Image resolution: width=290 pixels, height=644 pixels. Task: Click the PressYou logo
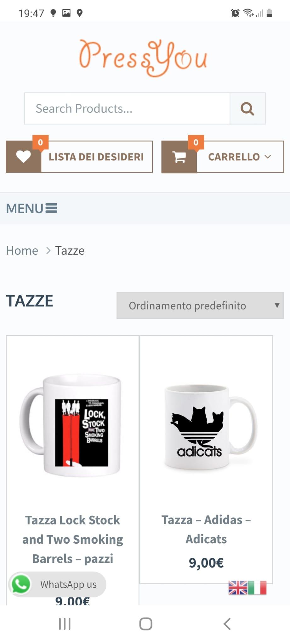tap(143, 58)
